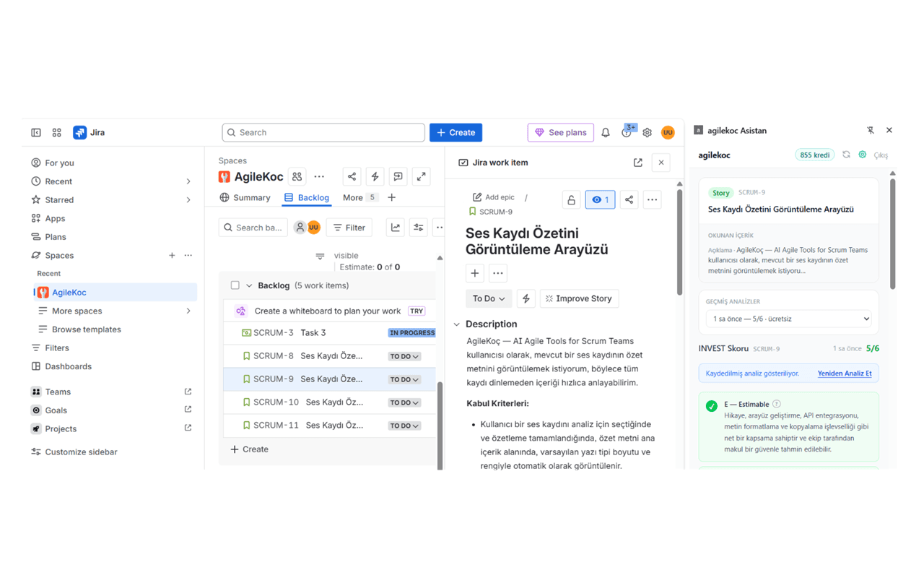Click the plus add button under the story title
The height and width of the screenshot is (578, 924).
pos(475,273)
